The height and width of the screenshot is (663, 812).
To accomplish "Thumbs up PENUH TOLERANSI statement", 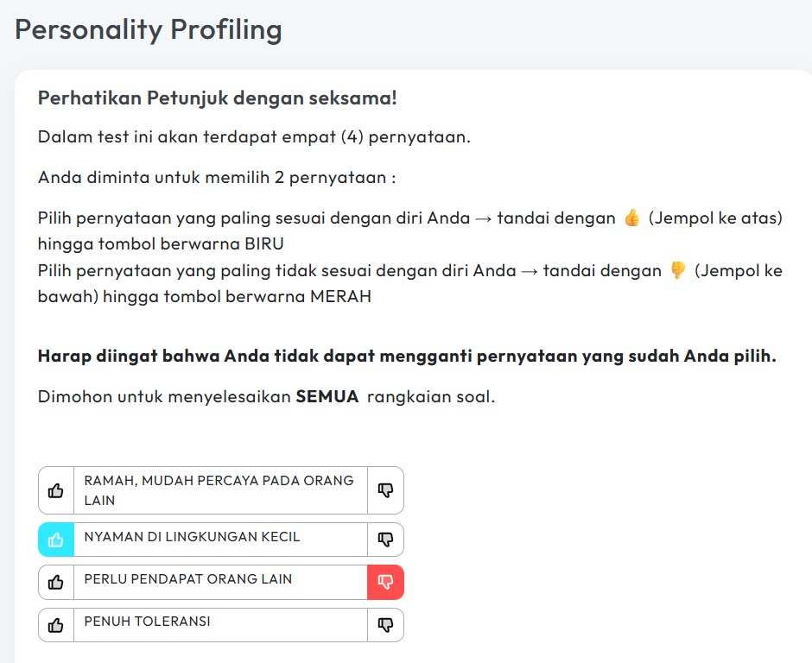I will [56, 625].
